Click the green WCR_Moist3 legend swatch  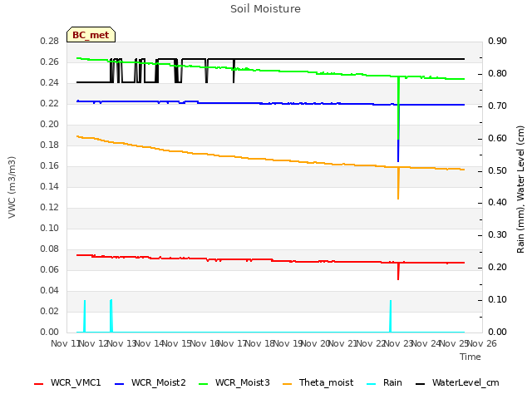[x=203, y=384]
